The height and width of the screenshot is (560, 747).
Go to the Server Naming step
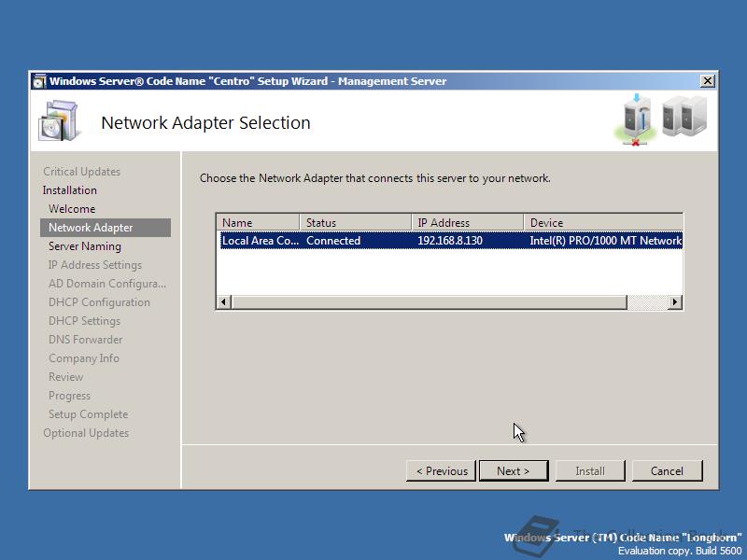coord(85,246)
